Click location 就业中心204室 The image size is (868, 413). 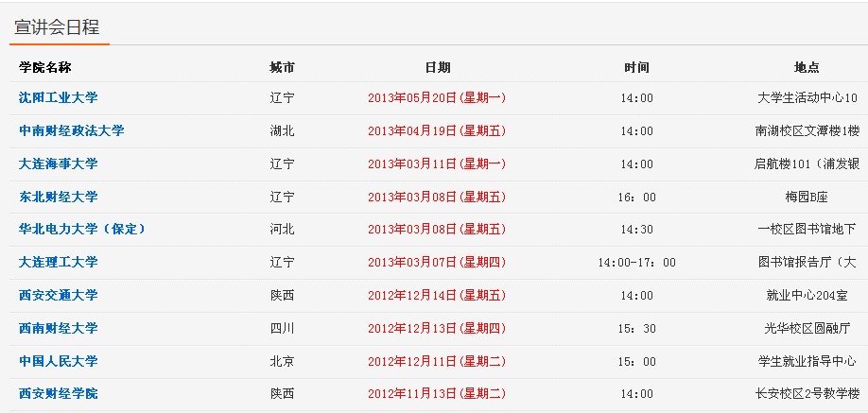807,295
